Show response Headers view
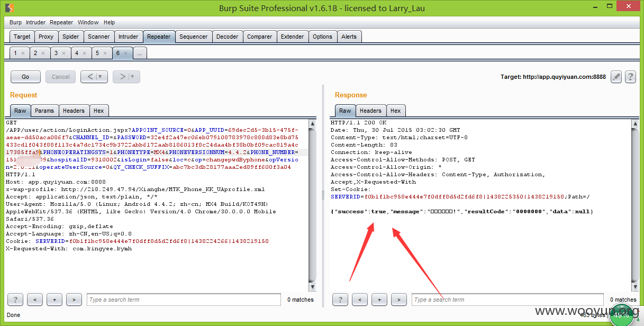 click(x=370, y=111)
